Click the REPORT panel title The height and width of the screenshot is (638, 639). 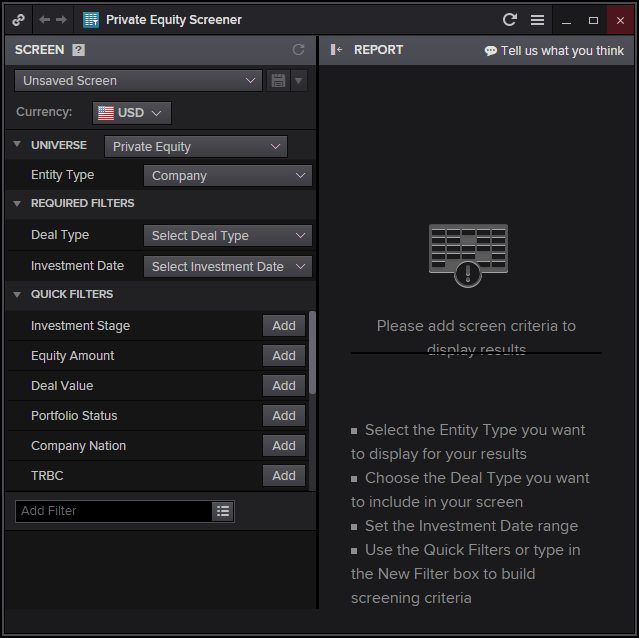pyautogui.click(x=378, y=50)
